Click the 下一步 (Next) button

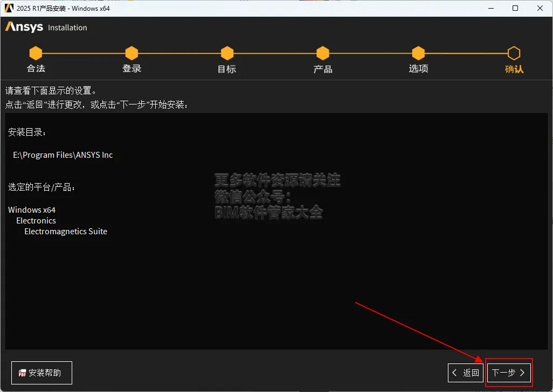point(509,373)
